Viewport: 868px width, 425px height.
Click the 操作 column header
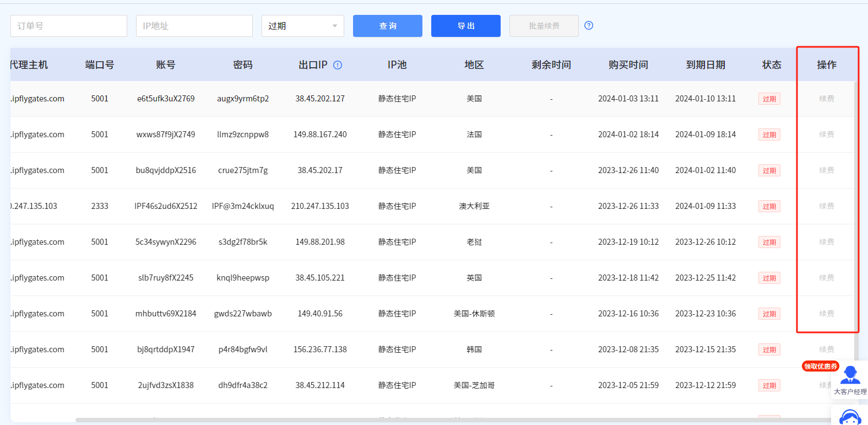(x=826, y=65)
